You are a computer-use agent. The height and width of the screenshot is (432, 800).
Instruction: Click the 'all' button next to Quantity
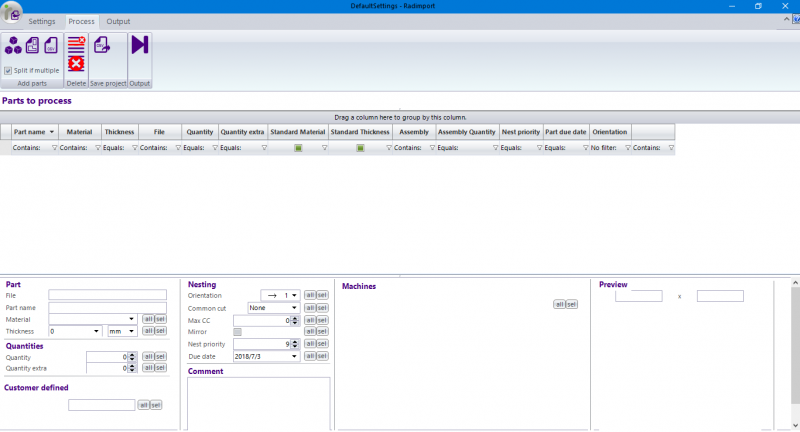pos(147,356)
